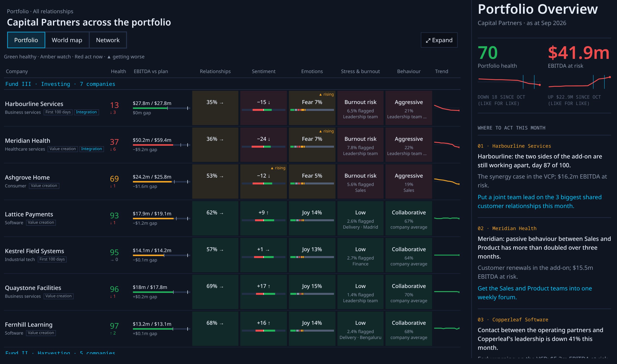Select the Lattice Payments company name
Screen dimensions: 617x364
pyautogui.click(x=29, y=214)
